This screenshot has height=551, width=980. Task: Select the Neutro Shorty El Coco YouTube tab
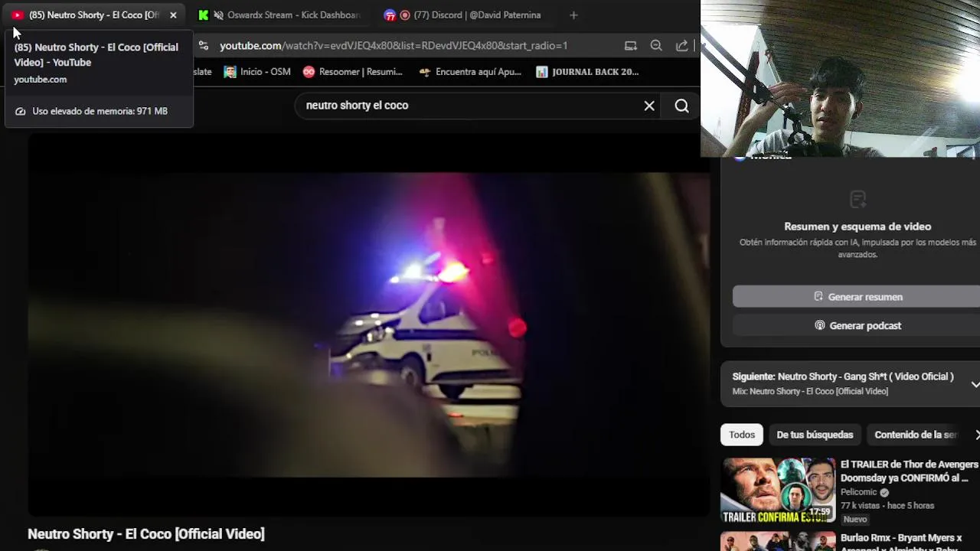94,15
